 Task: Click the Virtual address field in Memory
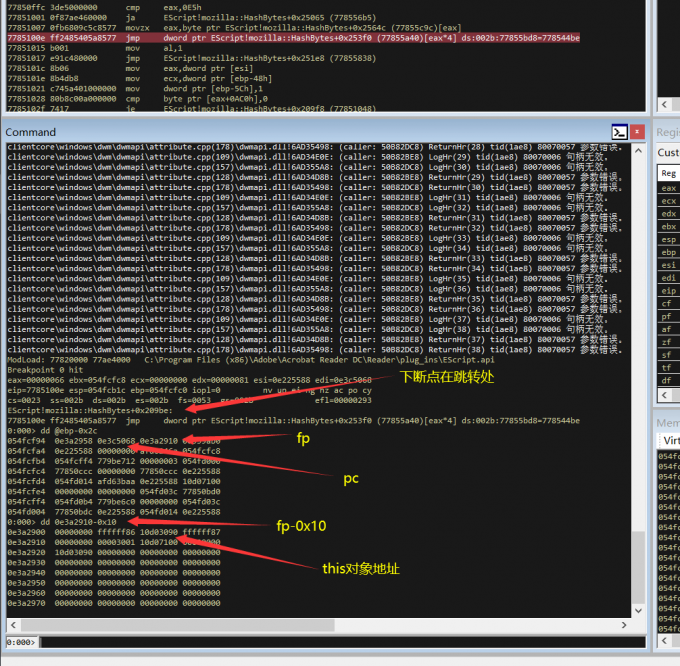(x=671, y=441)
